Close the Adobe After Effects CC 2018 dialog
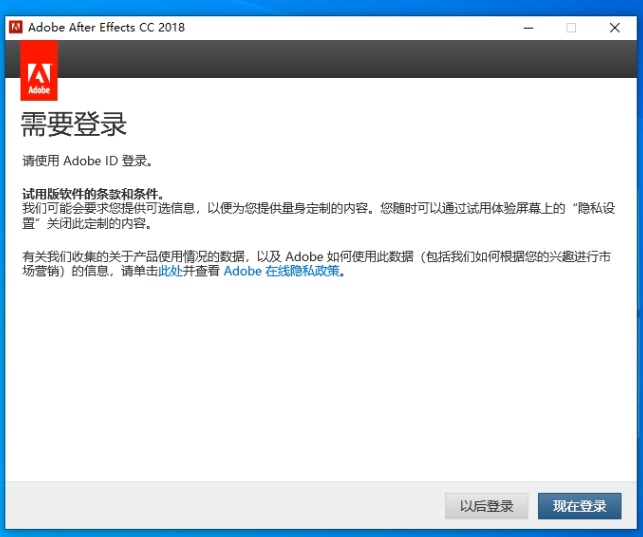Image resolution: width=643 pixels, height=537 pixels. click(615, 28)
